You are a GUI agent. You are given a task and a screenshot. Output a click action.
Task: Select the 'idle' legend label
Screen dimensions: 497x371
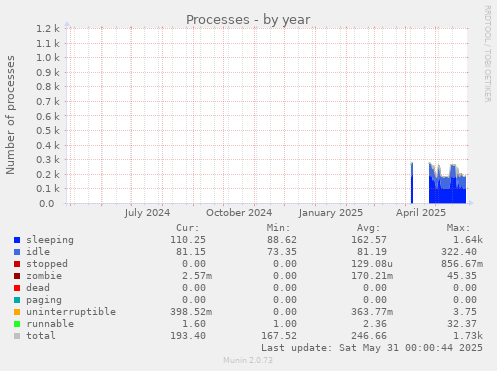pyautogui.click(x=38, y=252)
